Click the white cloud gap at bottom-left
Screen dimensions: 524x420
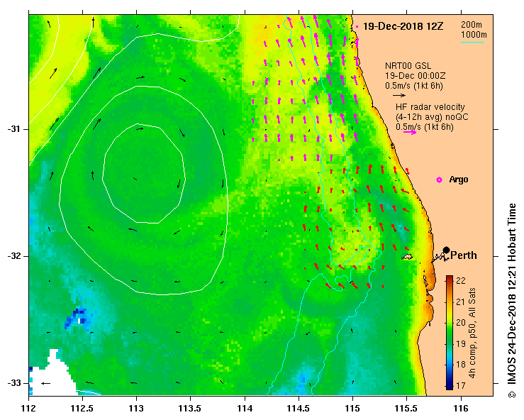click(52, 374)
